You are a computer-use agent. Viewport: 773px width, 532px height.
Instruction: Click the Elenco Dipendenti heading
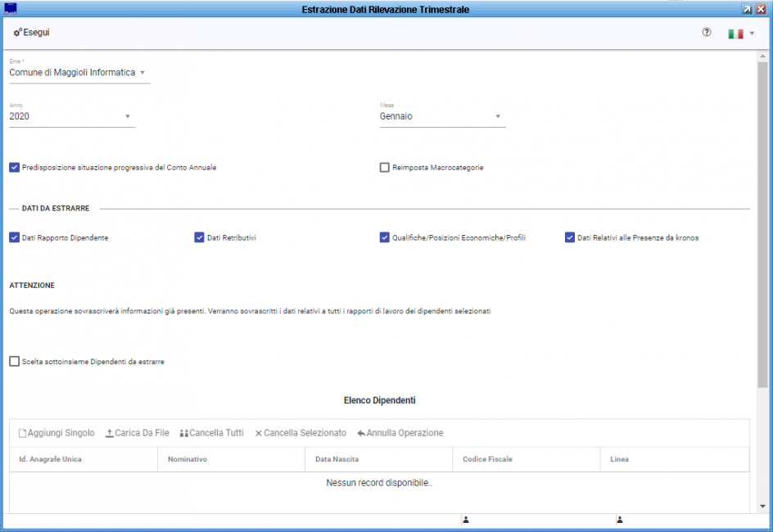(x=380, y=400)
